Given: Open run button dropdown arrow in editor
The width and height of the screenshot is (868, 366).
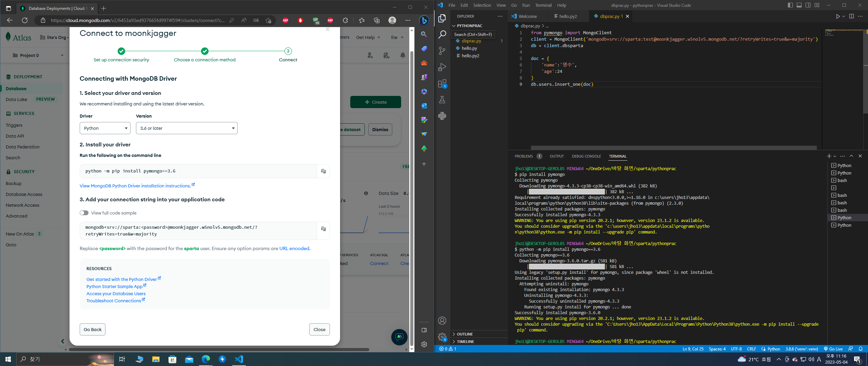Looking at the screenshot, I should [844, 16].
